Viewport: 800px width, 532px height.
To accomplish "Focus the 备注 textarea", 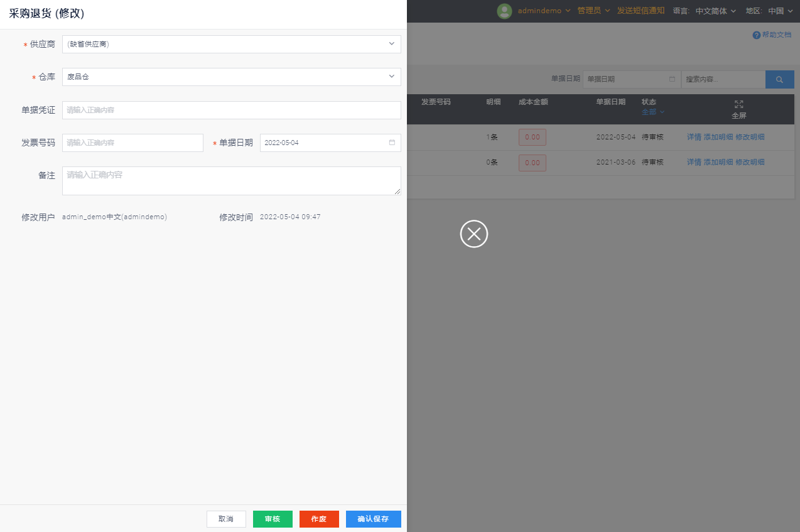I will 232,181.
